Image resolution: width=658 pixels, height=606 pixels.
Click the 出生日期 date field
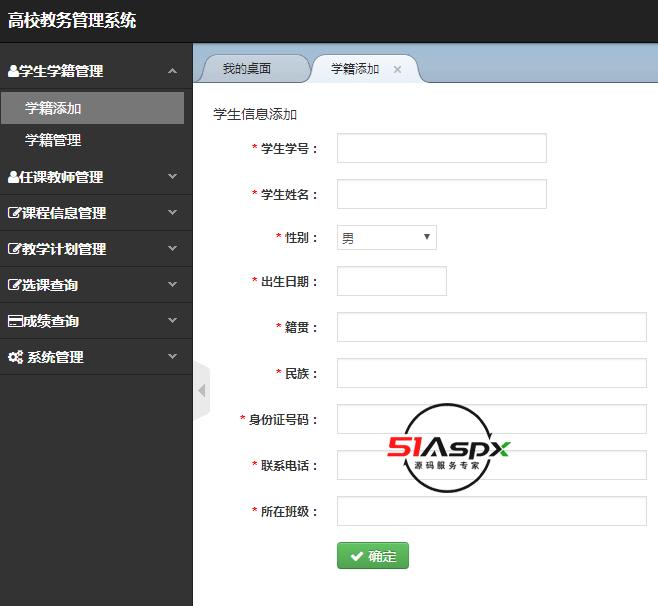(x=392, y=281)
